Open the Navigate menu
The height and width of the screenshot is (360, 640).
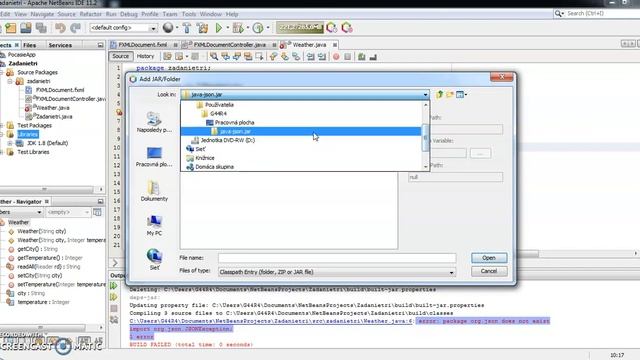click(42, 14)
